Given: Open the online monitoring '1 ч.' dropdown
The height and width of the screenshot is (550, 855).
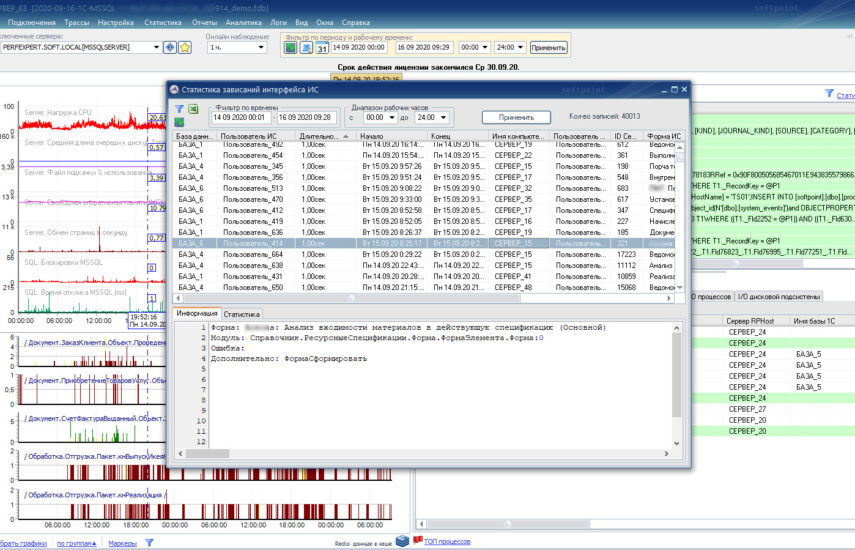Looking at the screenshot, I should click(261, 47).
